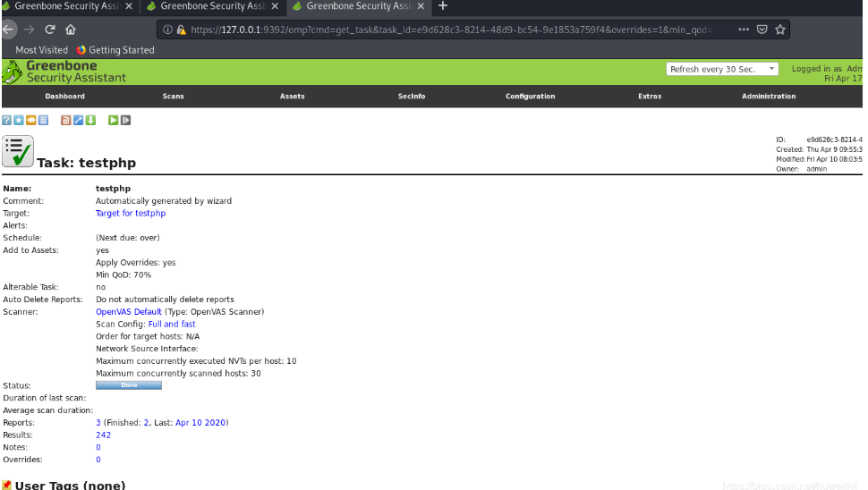Click the New Task star icon

[19, 120]
